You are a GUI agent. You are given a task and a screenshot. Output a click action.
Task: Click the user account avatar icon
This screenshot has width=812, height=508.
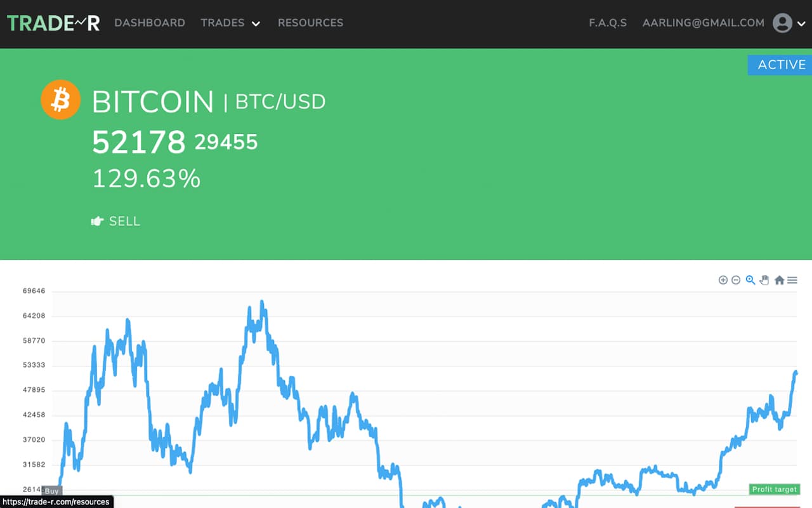(783, 23)
